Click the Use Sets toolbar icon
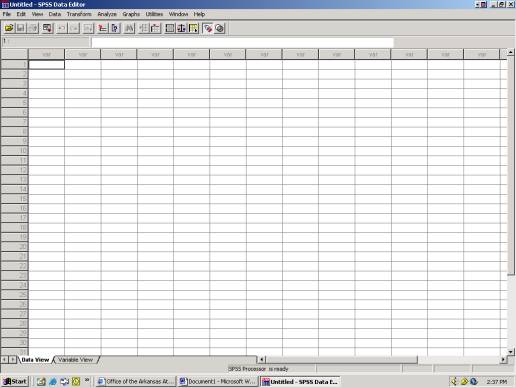516x388 pixels. tap(220, 28)
